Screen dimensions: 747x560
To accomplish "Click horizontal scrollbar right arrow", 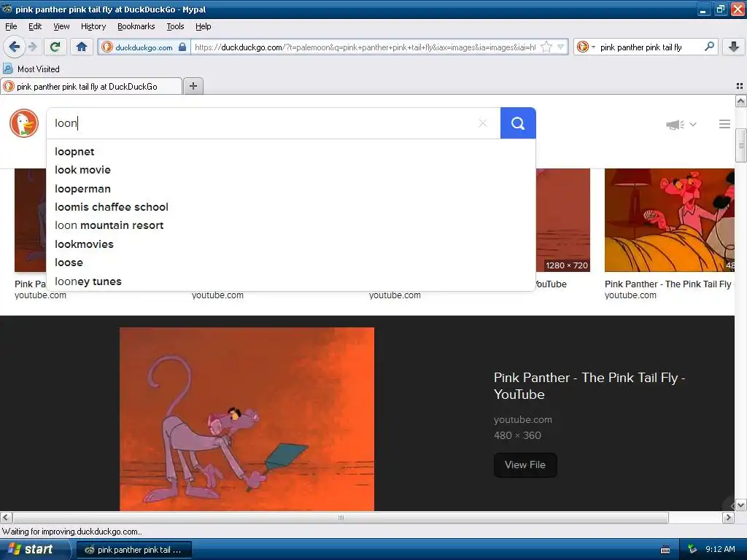I will tap(729, 517).
